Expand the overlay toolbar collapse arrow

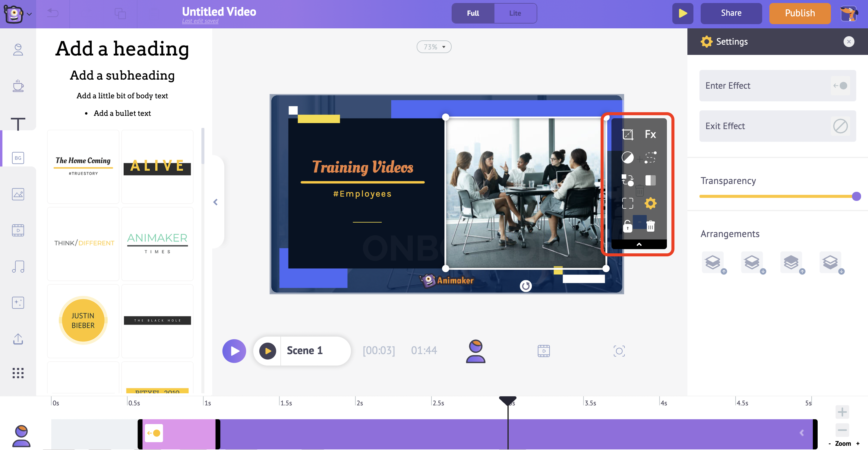[639, 244]
